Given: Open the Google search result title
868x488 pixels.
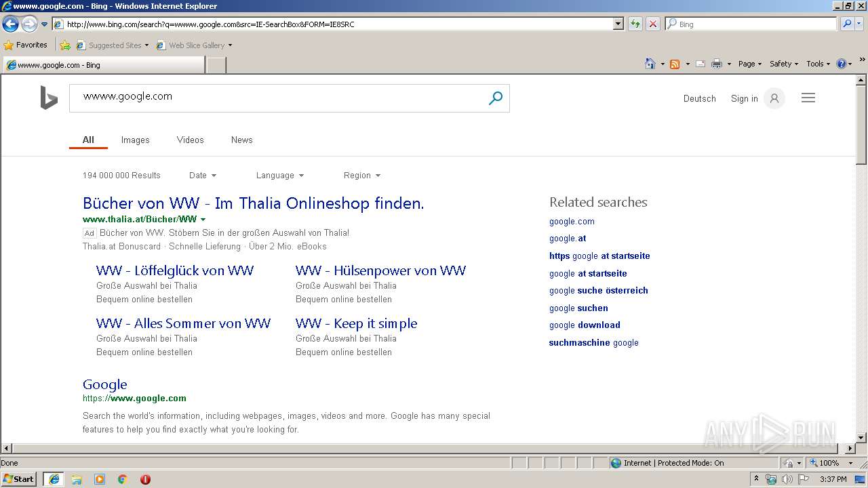Looking at the screenshot, I should coord(104,384).
